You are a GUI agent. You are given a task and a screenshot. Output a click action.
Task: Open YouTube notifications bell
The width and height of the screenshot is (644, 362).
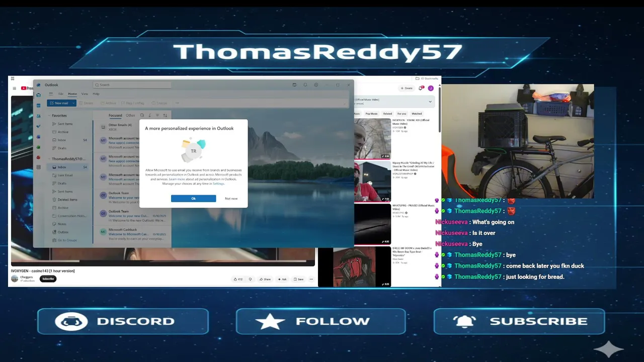click(421, 88)
